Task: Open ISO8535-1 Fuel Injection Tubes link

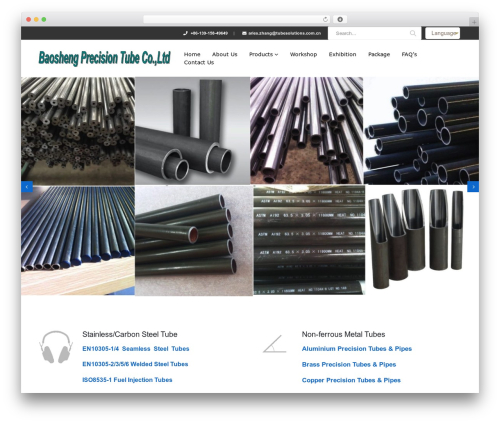Action: pyautogui.click(x=127, y=380)
